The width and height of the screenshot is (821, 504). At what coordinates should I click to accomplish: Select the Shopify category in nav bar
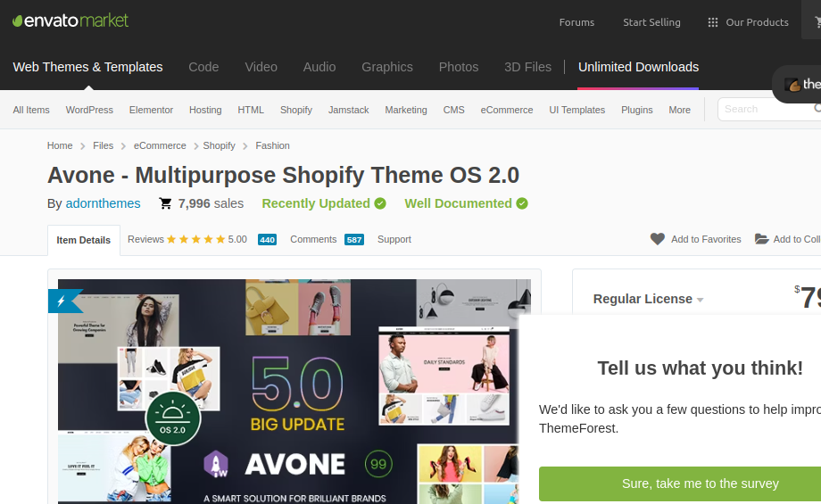[x=296, y=110]
